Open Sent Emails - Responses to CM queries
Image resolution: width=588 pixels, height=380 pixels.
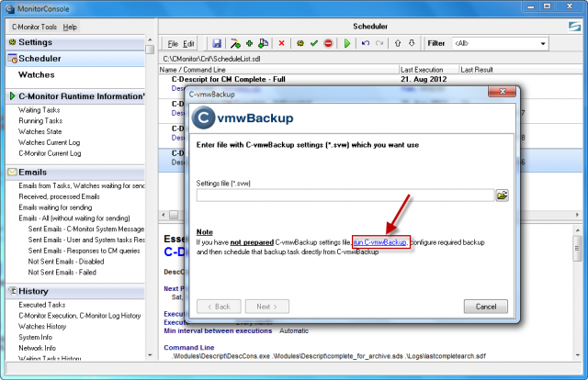point(84,251)
